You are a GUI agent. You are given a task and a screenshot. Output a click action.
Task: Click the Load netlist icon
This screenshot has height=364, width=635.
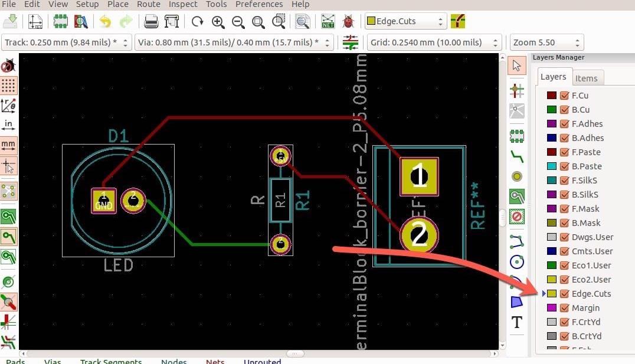pos(328,22)
